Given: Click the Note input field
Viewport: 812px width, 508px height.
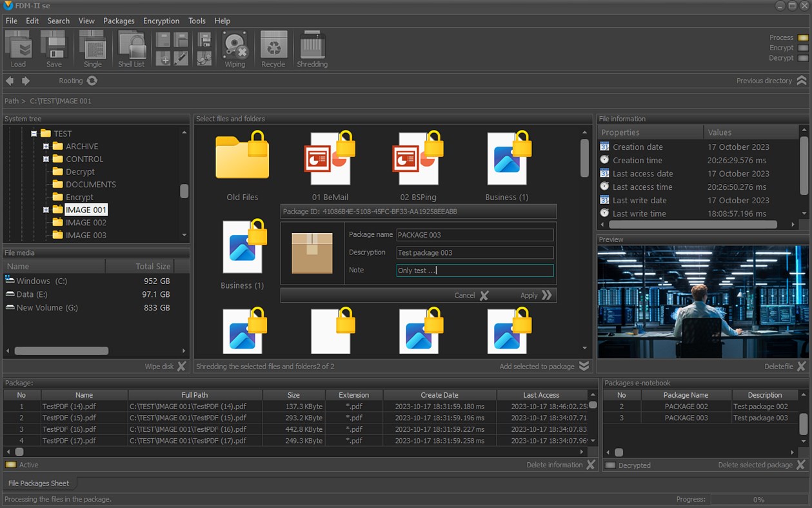Looking at the screenshot, I should click(x=475, y=270).
